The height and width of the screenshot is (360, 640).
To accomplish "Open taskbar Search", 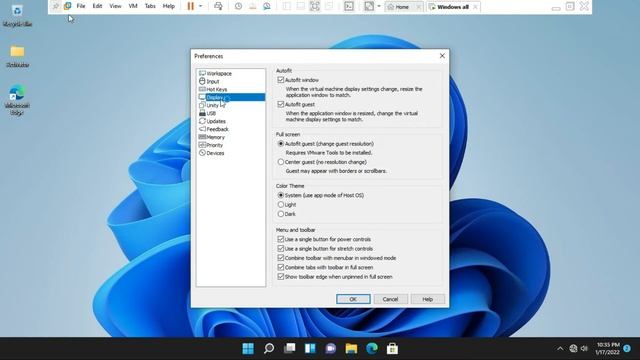I will (269, 348).
